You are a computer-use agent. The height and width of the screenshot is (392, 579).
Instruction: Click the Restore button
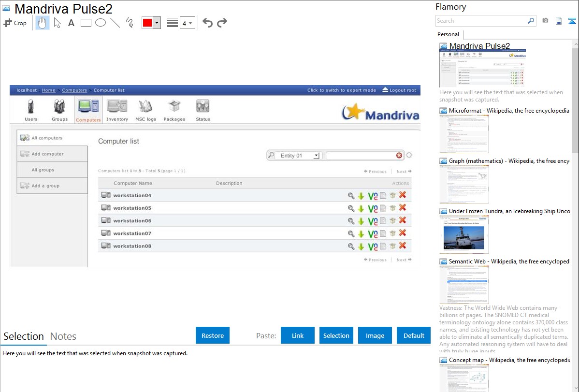point(213,335)
